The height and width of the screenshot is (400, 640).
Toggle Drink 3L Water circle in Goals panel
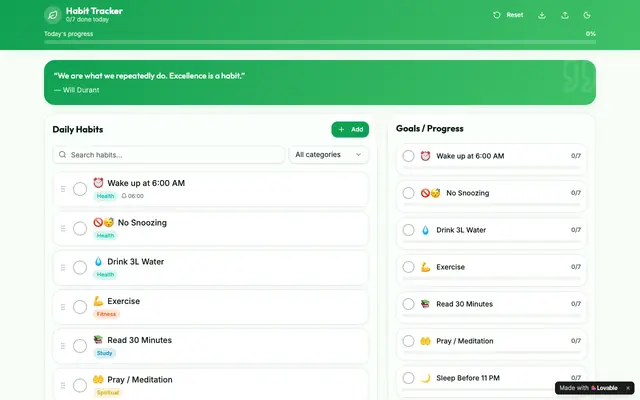click(408, 230)
